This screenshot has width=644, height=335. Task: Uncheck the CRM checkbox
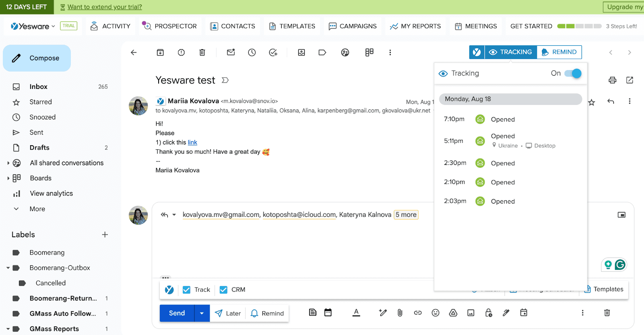[223, 290]
